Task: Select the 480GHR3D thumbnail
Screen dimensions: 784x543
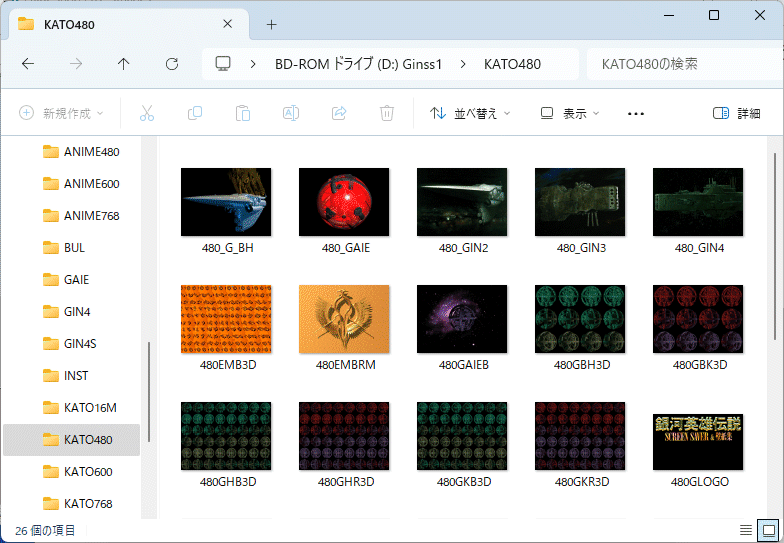Action: (x=344, y=436)
